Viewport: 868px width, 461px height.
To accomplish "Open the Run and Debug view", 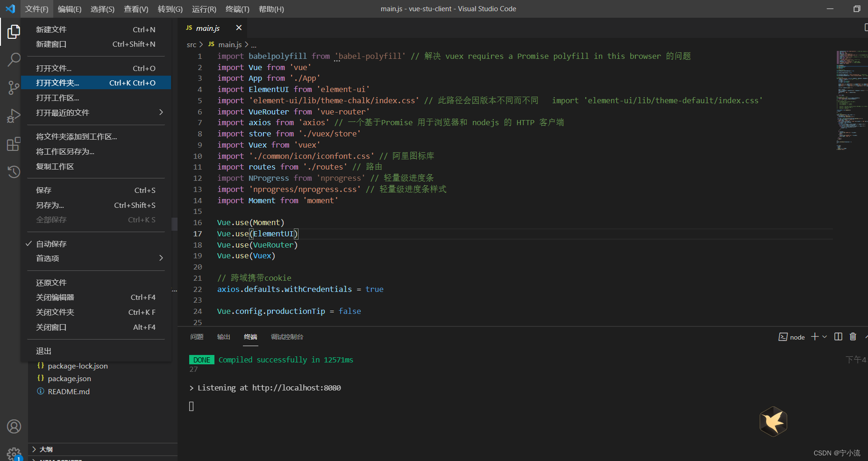I will point(14,116).
